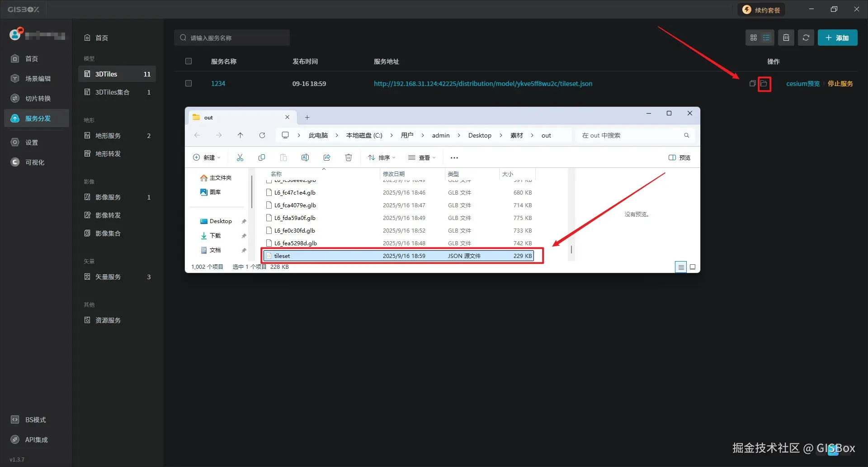
Task: Expand the chevron after Desktop in address bar
Action: (501, 135)
